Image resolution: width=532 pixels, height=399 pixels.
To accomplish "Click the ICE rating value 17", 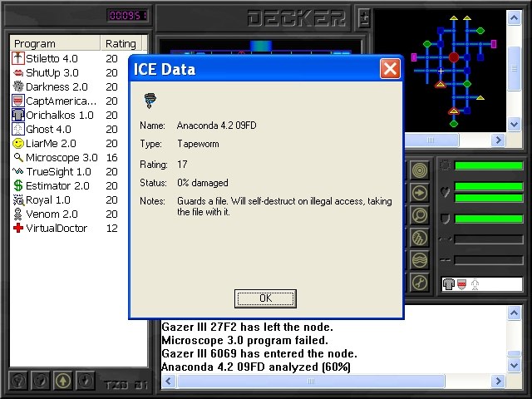I will point(182,165).
